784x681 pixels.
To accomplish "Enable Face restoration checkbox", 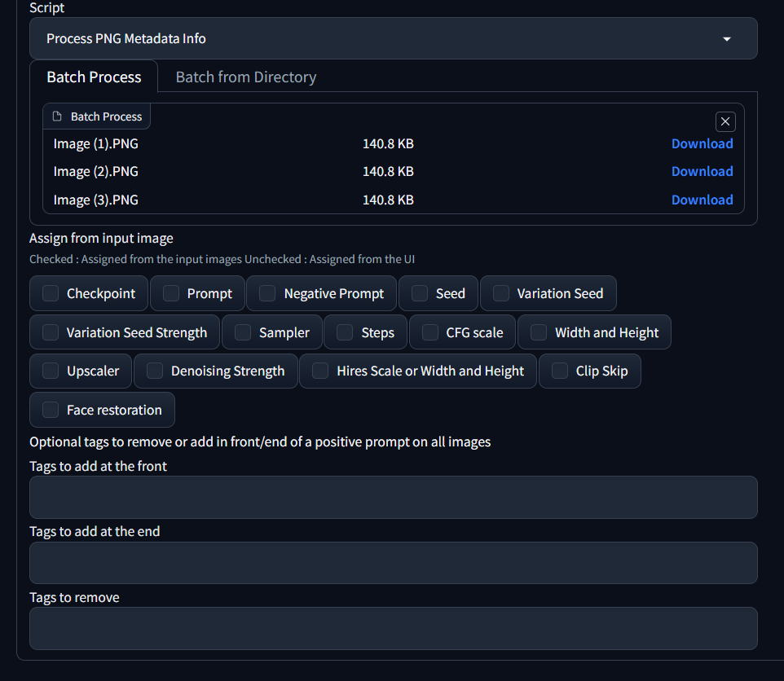I will [51, 410].
